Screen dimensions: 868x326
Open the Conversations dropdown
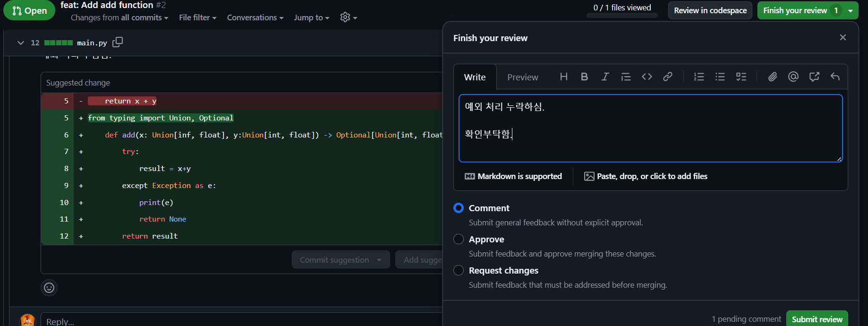[255, 17]
